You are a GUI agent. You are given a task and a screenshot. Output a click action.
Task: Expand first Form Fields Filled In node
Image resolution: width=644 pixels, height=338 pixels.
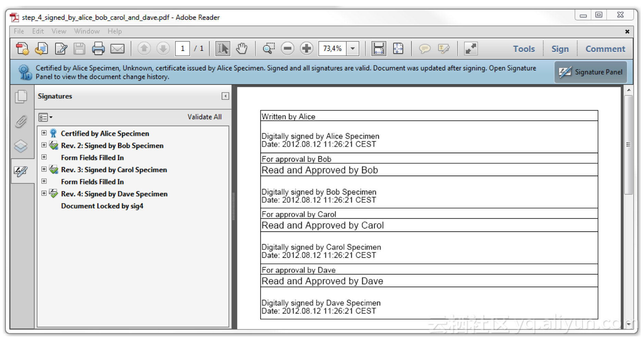coord(44,157)
